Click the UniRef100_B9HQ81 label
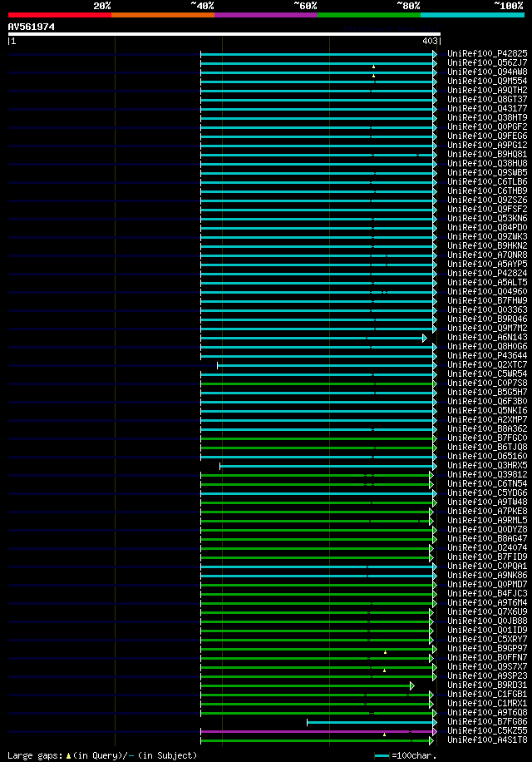The width and height of the screenshot is (532, 762). point(487,155)
